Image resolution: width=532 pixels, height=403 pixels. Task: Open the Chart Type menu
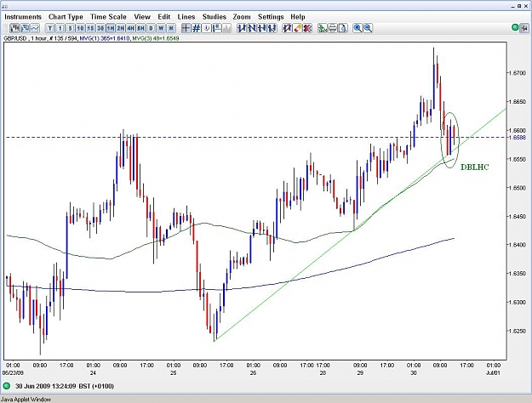coord(66,17)
